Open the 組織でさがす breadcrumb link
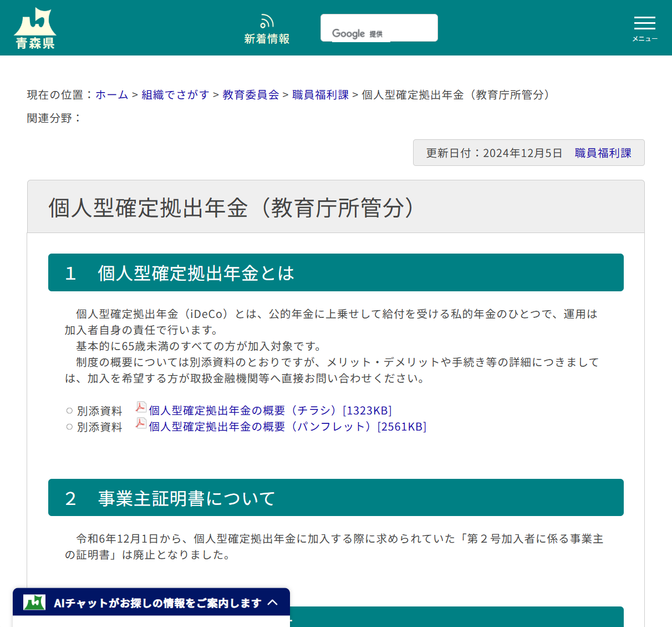This screenshot has height=627, width=672. coord(175,95)
